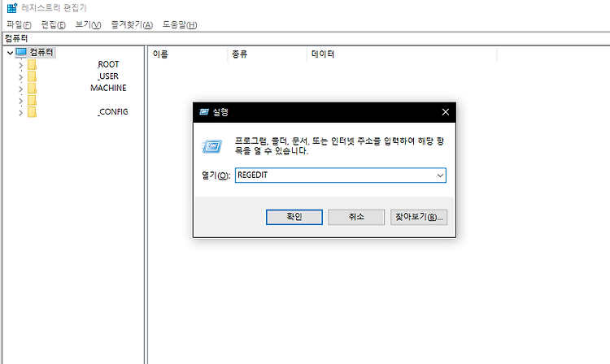Select the MACHINE tree item label
The width and height of the screenshot is (610, 364).
pos(108,89)
